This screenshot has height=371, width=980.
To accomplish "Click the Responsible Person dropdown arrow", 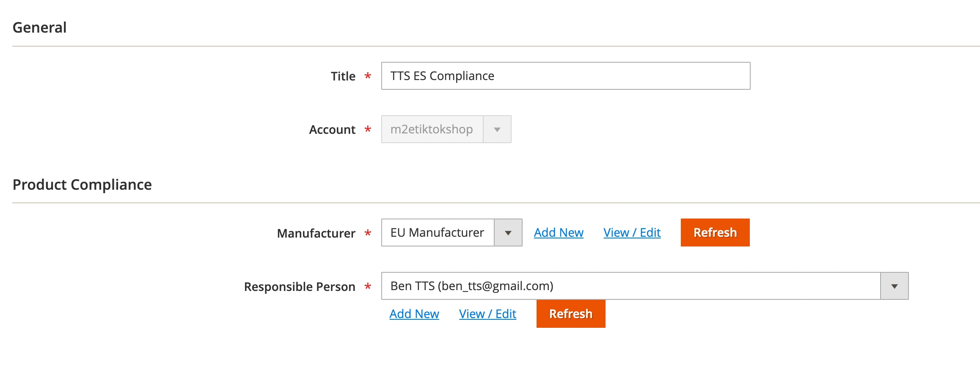I will pos(894,286).
